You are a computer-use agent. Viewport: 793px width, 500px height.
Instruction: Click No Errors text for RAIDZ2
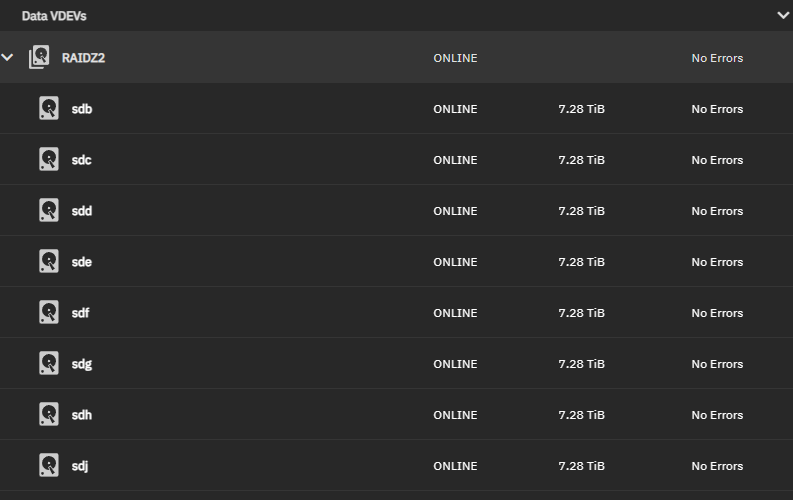pos(717,58)
